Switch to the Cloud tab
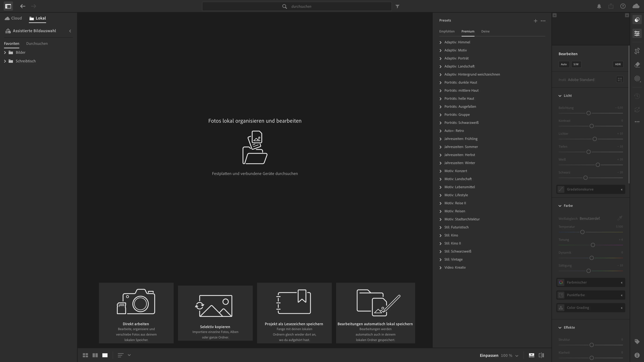The height and width of the screenshot is (362, 644). point(14,18)
